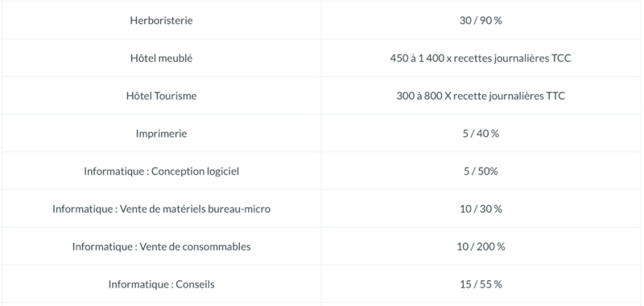Select the 10 / 30 % value
644x306 pixels.
[481, 209]
